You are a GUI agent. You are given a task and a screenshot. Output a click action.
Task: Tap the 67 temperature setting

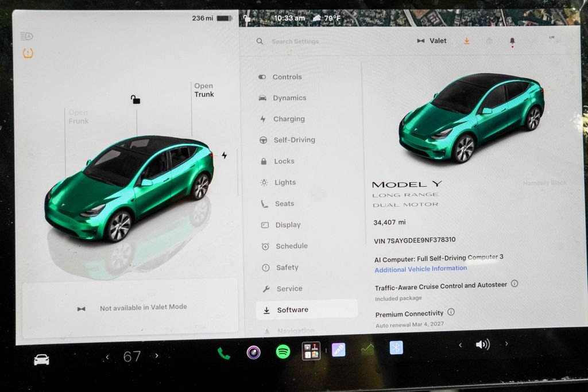132,356
